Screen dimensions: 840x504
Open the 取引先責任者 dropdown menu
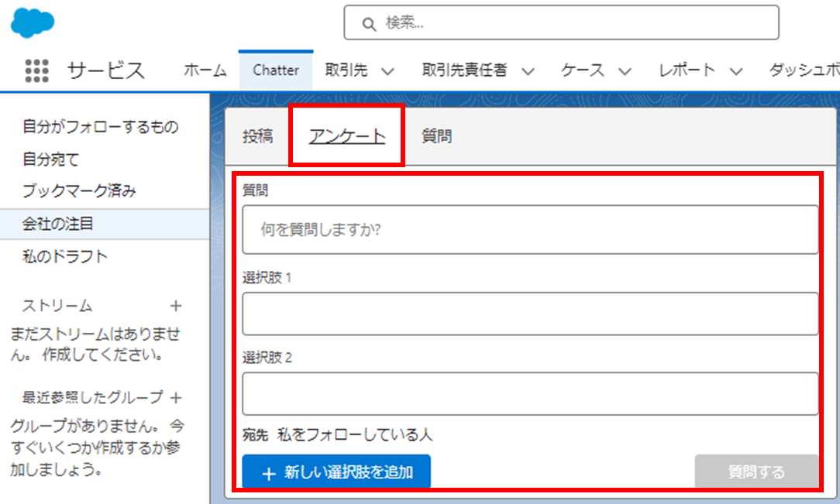click(x=528, y=70)
